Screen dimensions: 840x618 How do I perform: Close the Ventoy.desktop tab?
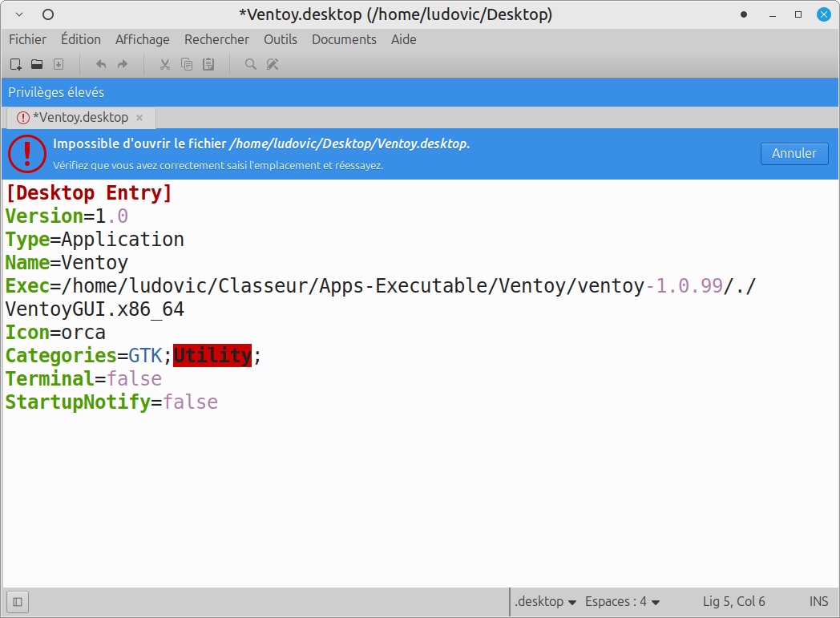click(139, 118)
